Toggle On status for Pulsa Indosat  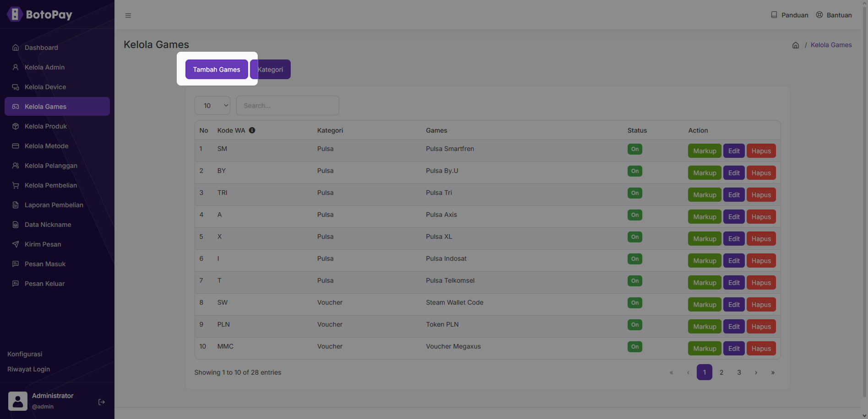[635, 259]
